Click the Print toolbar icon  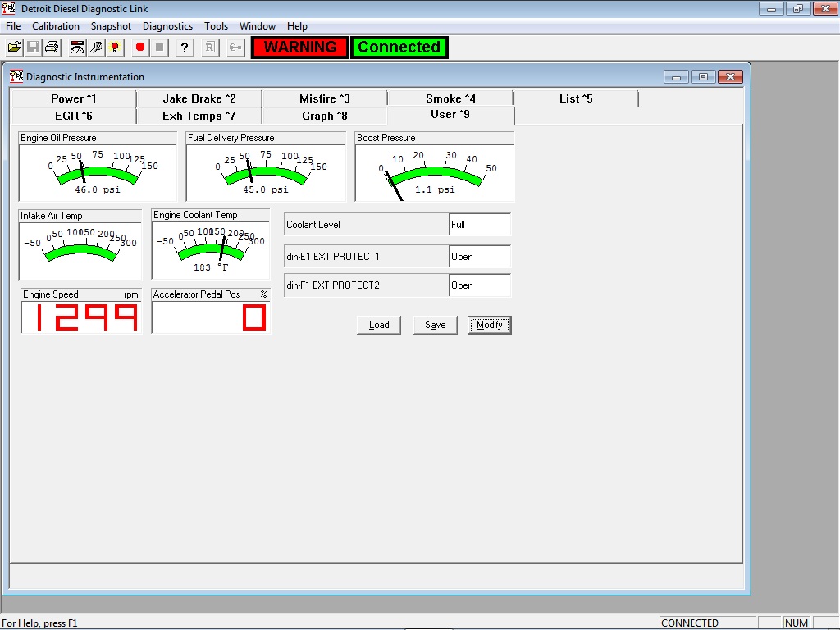[x=51, y=47]
